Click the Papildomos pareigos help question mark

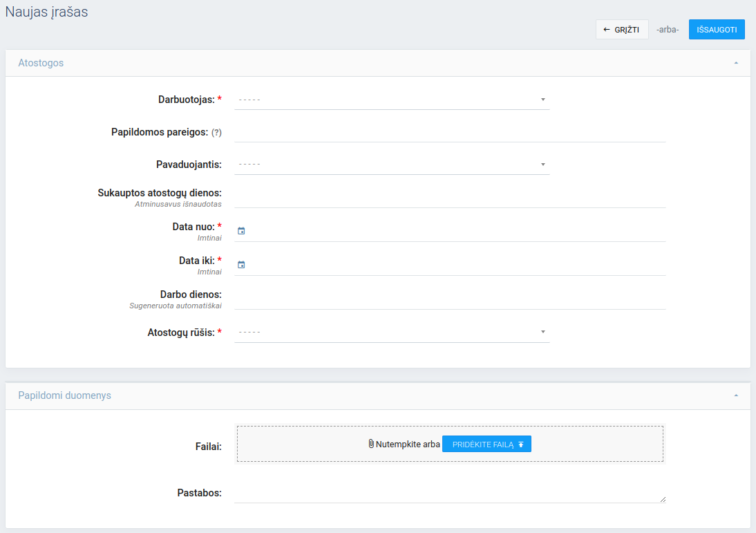tap(216, 133)
